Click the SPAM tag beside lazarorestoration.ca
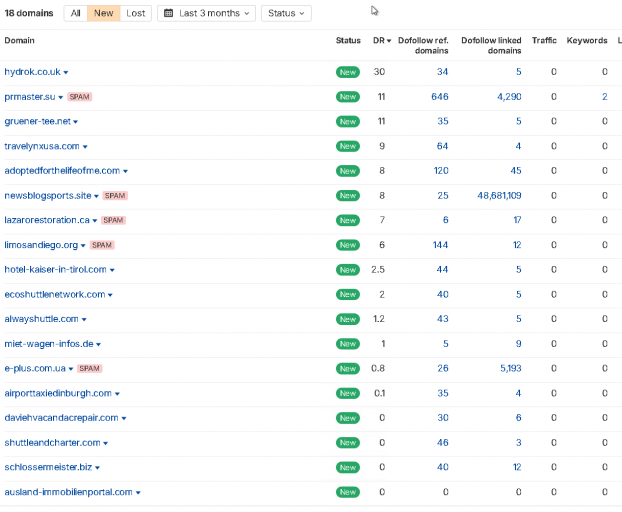622x512 pixels. pos(113,220)
